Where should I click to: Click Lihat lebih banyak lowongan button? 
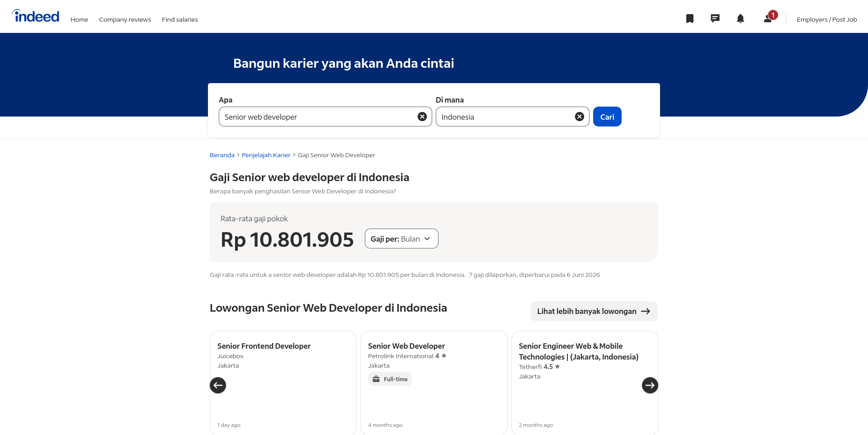pyautogui.click(x=594, y=311)
